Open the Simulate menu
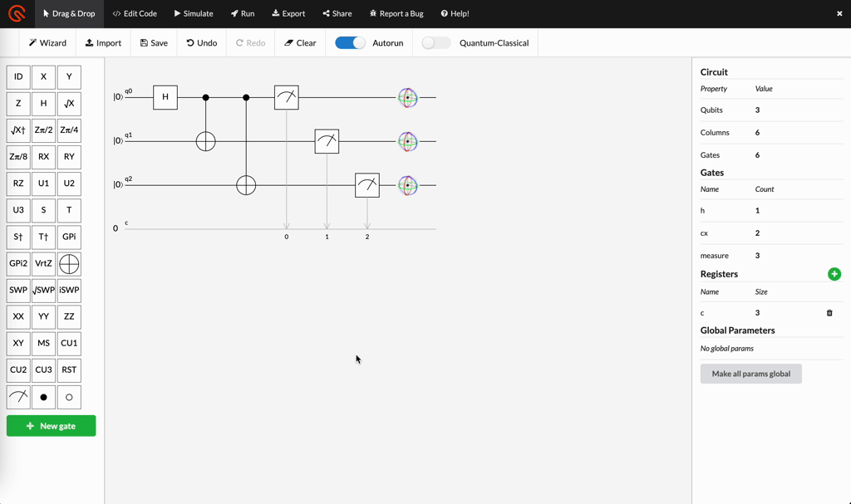851x504 pixels. (x=191, y=13)
